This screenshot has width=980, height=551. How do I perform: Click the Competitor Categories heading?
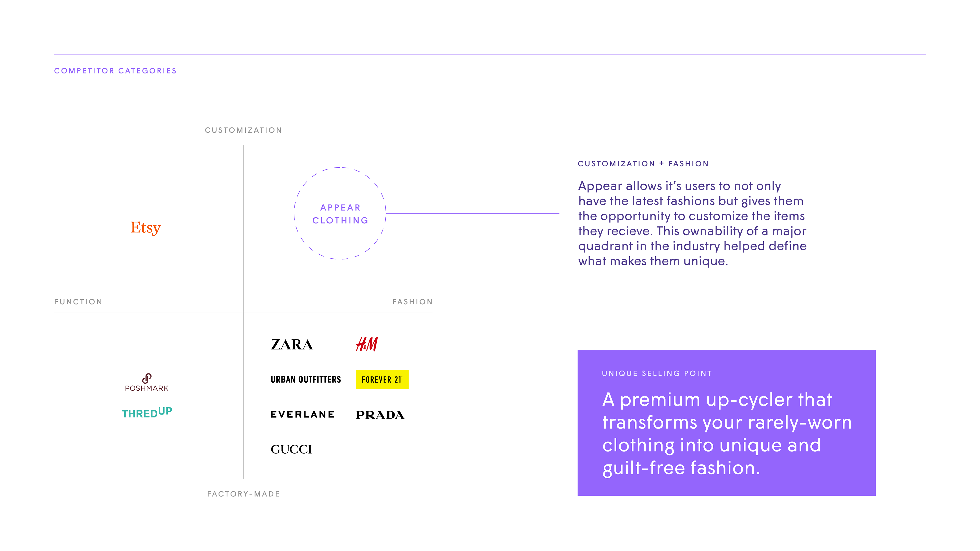[x=115, y=71]
